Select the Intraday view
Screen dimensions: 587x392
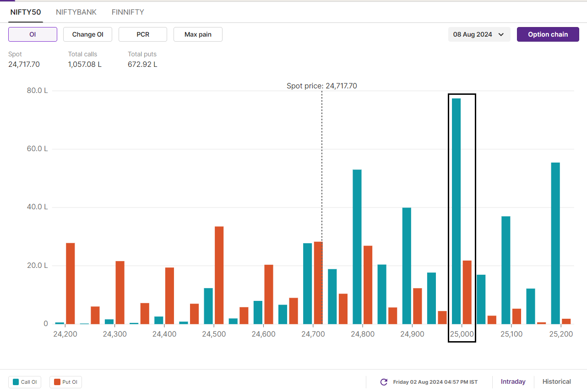tap(513, 381)
